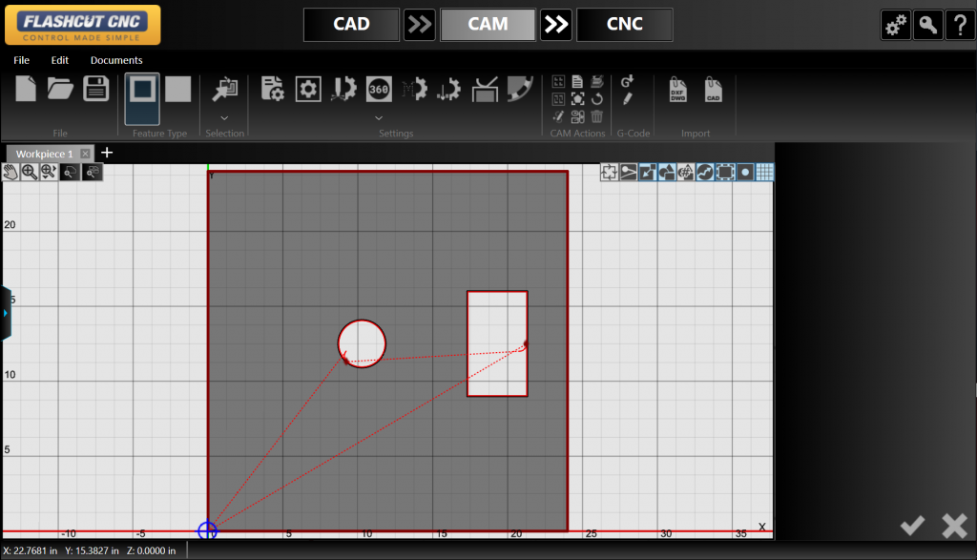Click the paired-parts CAM action icon
Viewport: 977px width, 560px height.
click(x=558, y=99)
